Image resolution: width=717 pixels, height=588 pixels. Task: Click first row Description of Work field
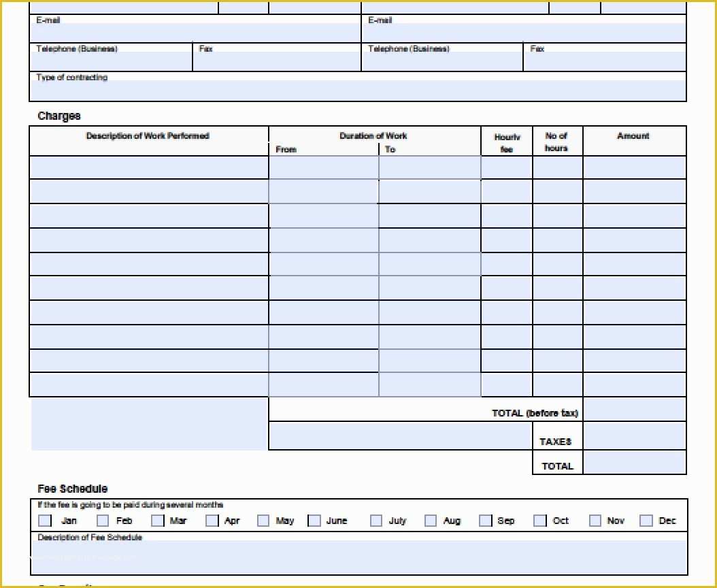[149, 167]
